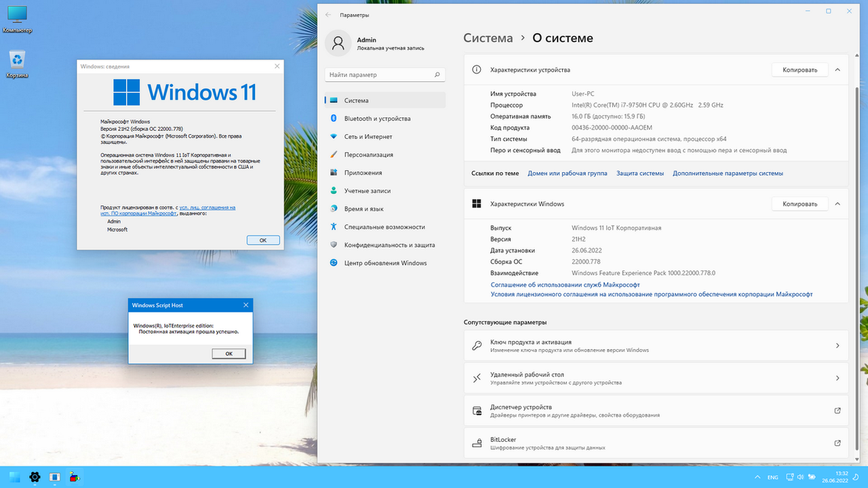The height and width of the screenshot is (488, 868).
Task: Open Сеть и Интернет section
Action: (385, 136)
